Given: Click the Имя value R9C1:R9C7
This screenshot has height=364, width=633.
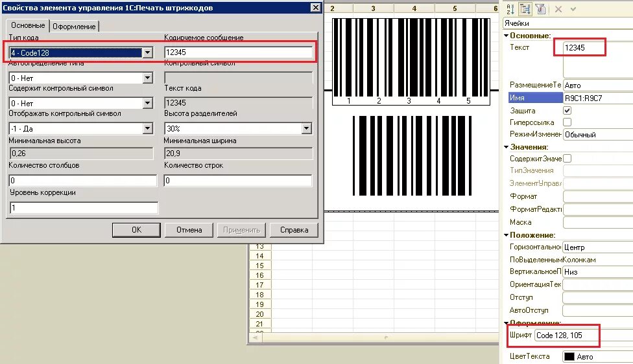Looking at the screenshot, I should pos(598,98).
